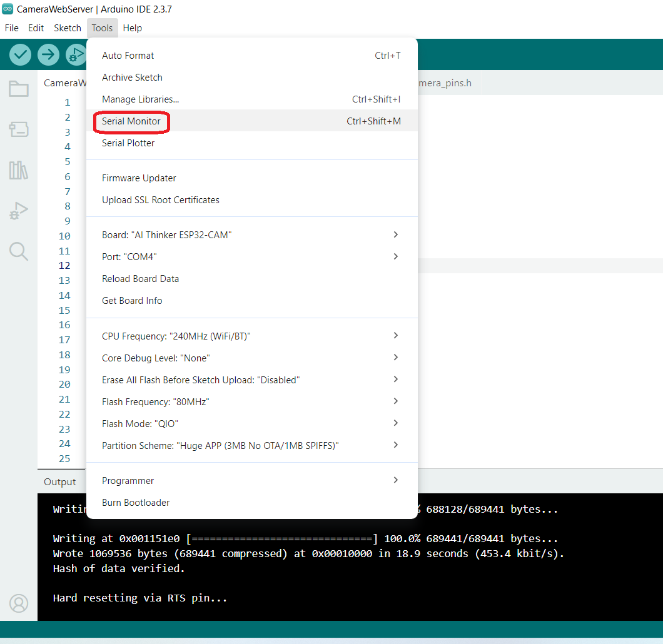Open the Serial Monitor entry

(251, 121)
